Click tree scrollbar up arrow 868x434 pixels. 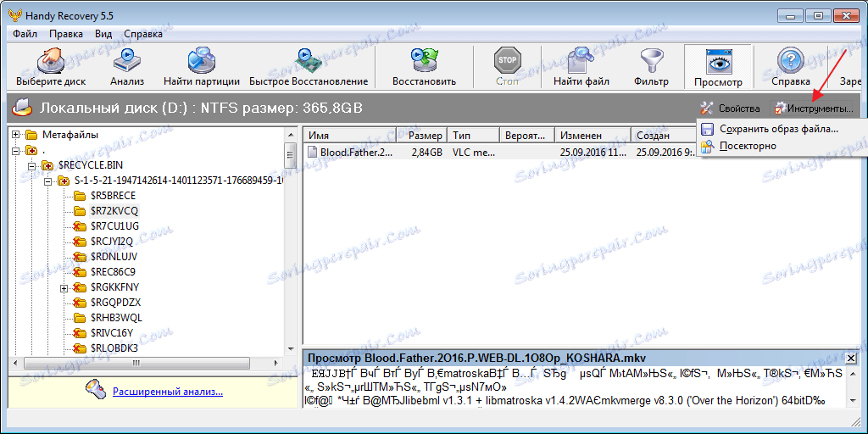(291, 135)
